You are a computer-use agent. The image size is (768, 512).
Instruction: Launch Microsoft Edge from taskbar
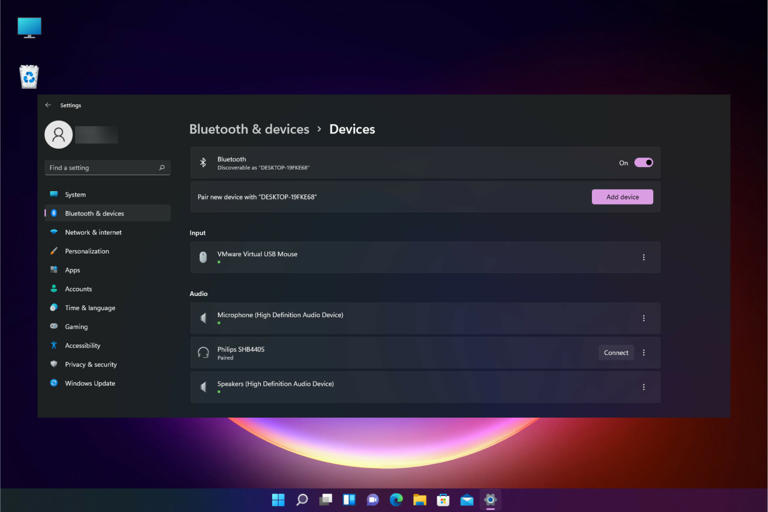pyautogui.click(x=396, y=500)
